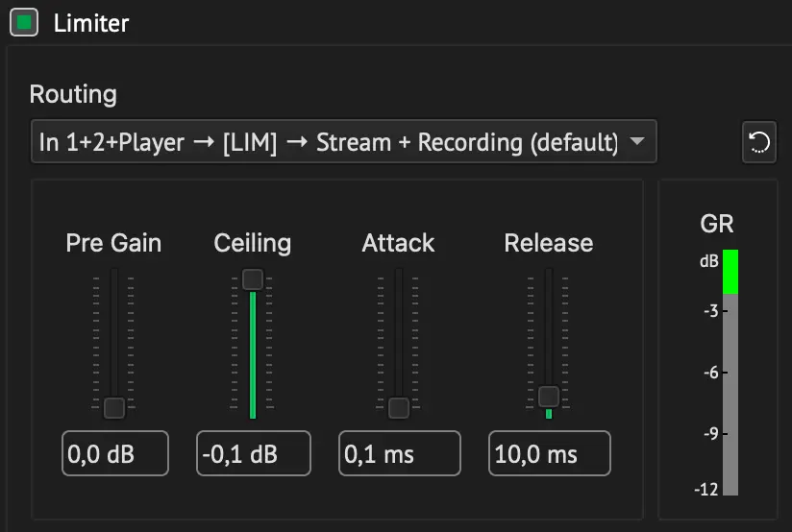Screen dimensions: 792x532
Task: Click the -6 mark on GR scale
Action: [x=710, y=373]
